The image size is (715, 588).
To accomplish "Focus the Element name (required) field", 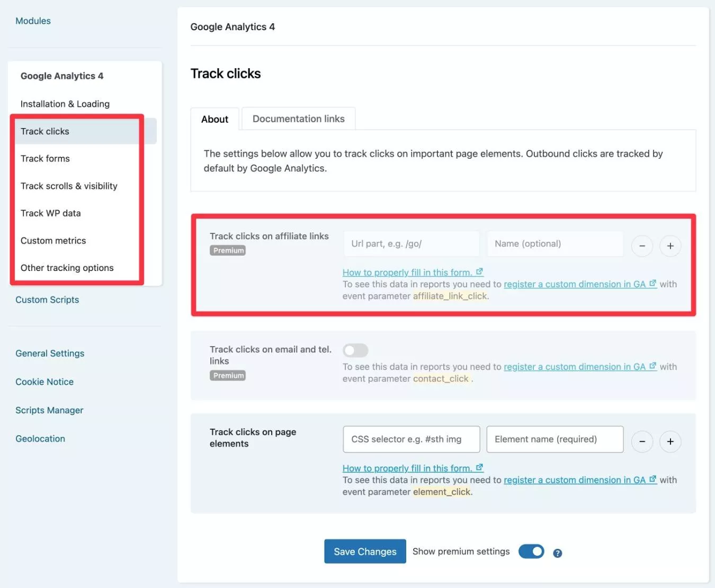I will (555, 439).
